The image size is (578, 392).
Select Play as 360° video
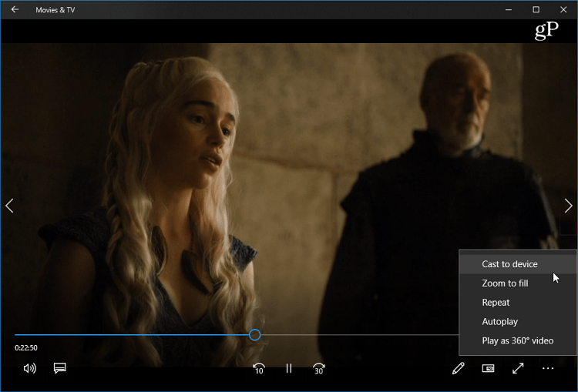click(518, 341)
